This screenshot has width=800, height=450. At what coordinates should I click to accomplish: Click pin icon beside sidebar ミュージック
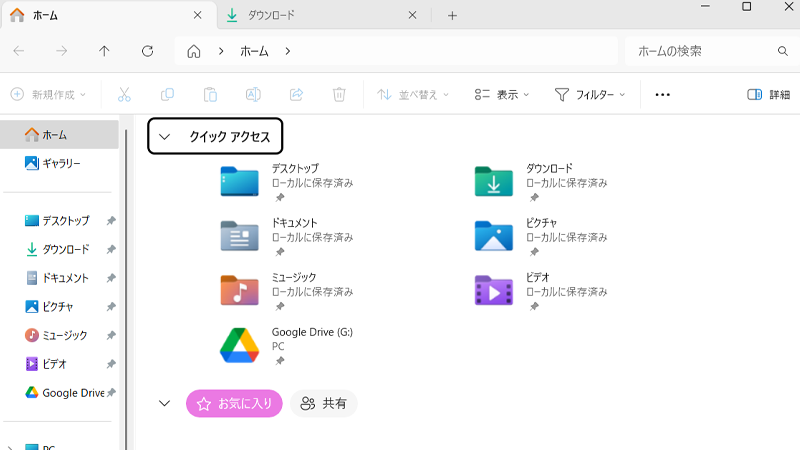point(111,335)
